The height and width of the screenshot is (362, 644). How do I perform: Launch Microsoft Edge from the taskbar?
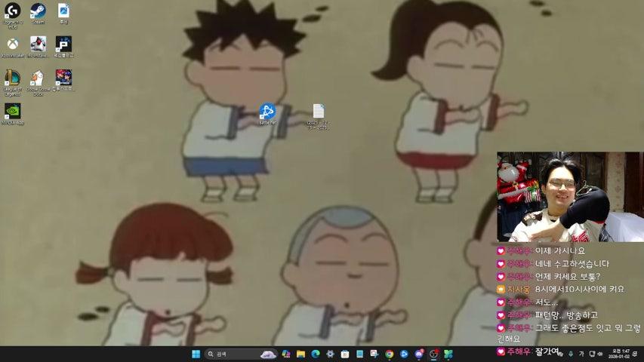tap(316, 354)
